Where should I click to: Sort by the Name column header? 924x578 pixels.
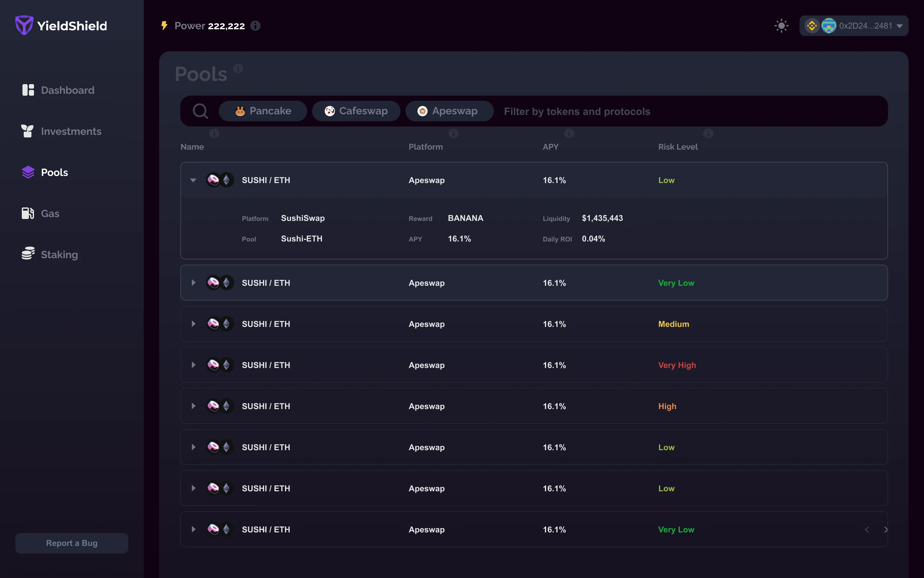[x=192, y=147]
